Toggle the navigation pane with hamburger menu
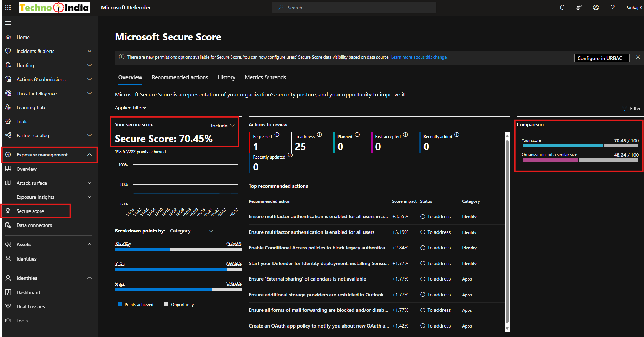 pos(8,23)
